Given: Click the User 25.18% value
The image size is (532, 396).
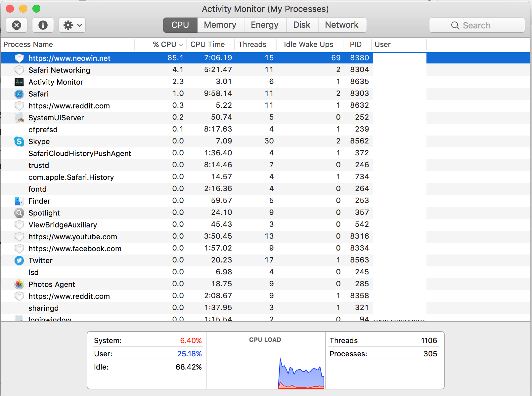Looking at the screenshot, I should click(x=190, y=354).
